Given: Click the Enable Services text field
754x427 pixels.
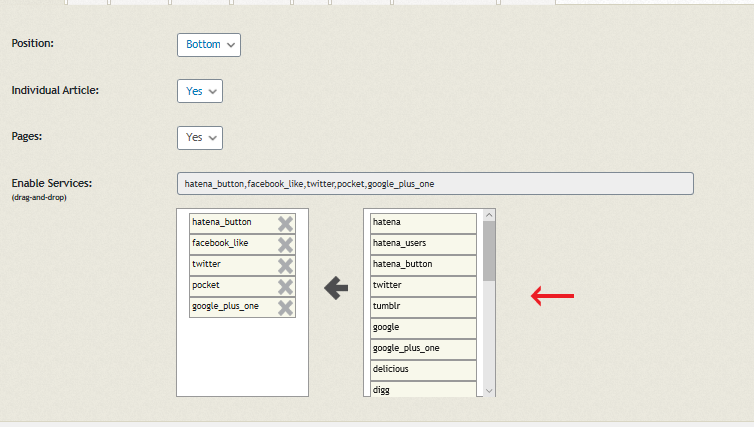Looking at the screenshot, I should click(435, 184).
